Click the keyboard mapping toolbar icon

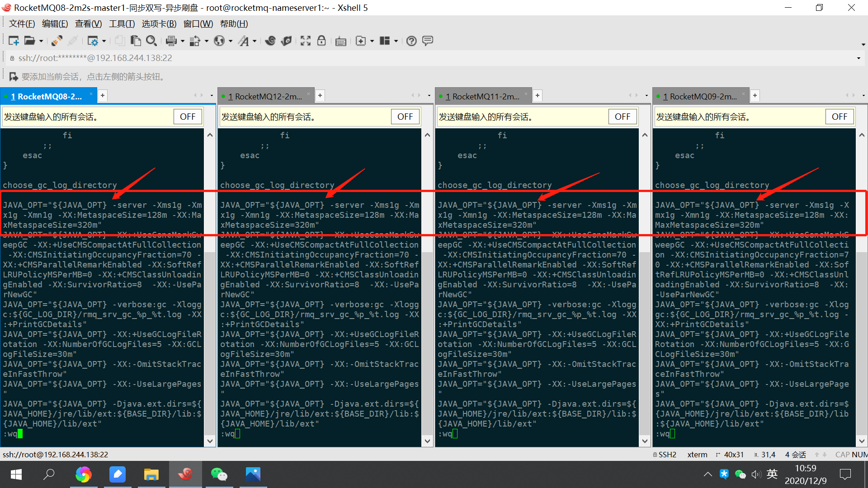[341, 41]
